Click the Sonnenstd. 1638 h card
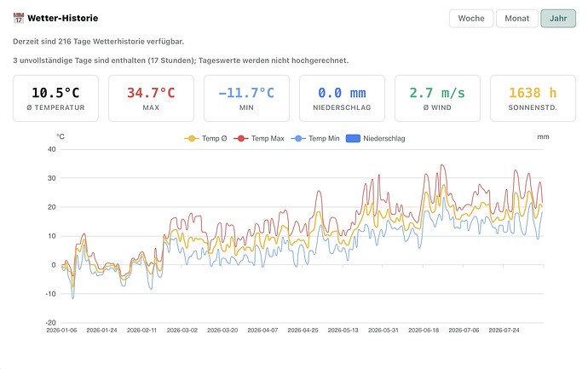588x369 pixels. point(533,98)
